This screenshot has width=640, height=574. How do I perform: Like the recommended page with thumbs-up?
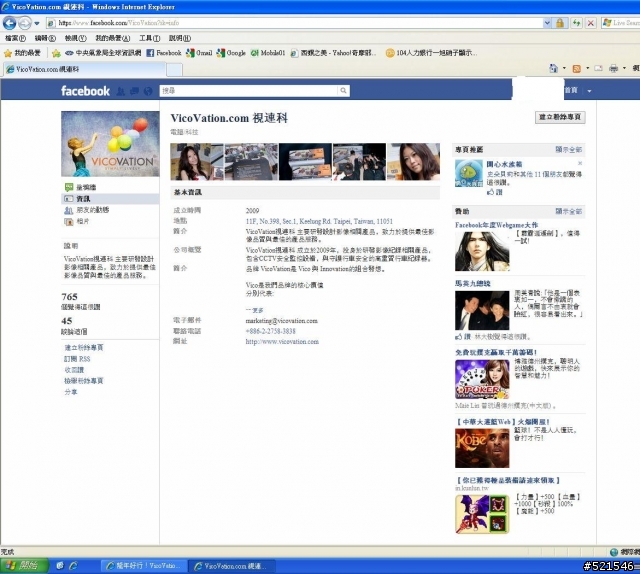point(494,192)
